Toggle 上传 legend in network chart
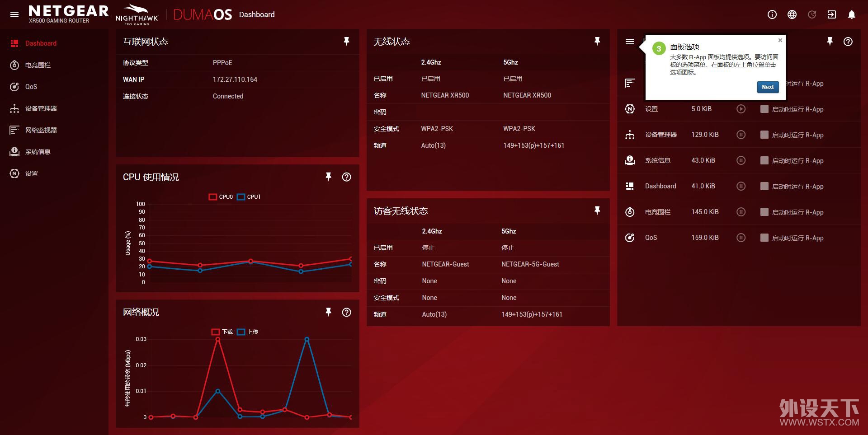The width and height of the screenshot is (868, 435). (248, 332)
